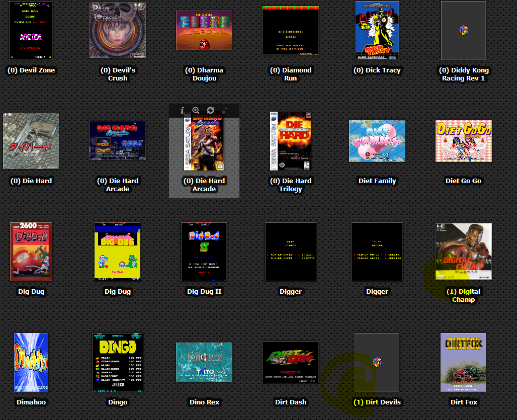
Task: Open the Devil's Crush cover art
Action: (x=118, y=30)
